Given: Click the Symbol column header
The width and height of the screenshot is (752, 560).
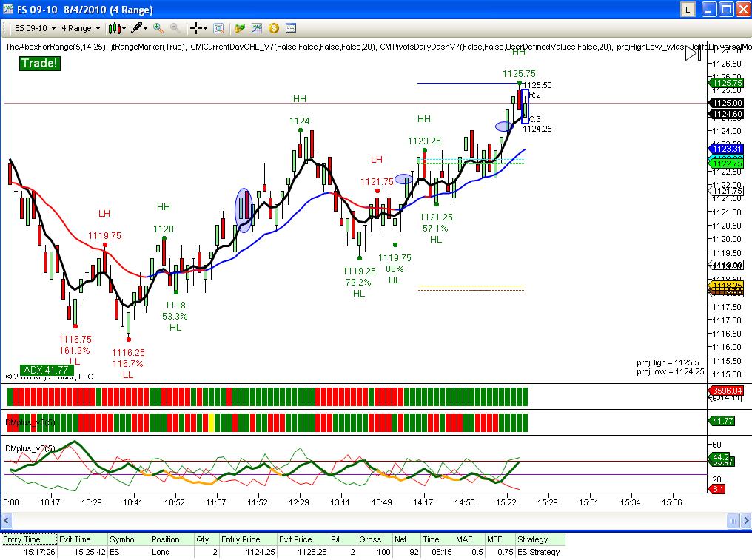Looking at the screenshot, I should tap(129, 539).
